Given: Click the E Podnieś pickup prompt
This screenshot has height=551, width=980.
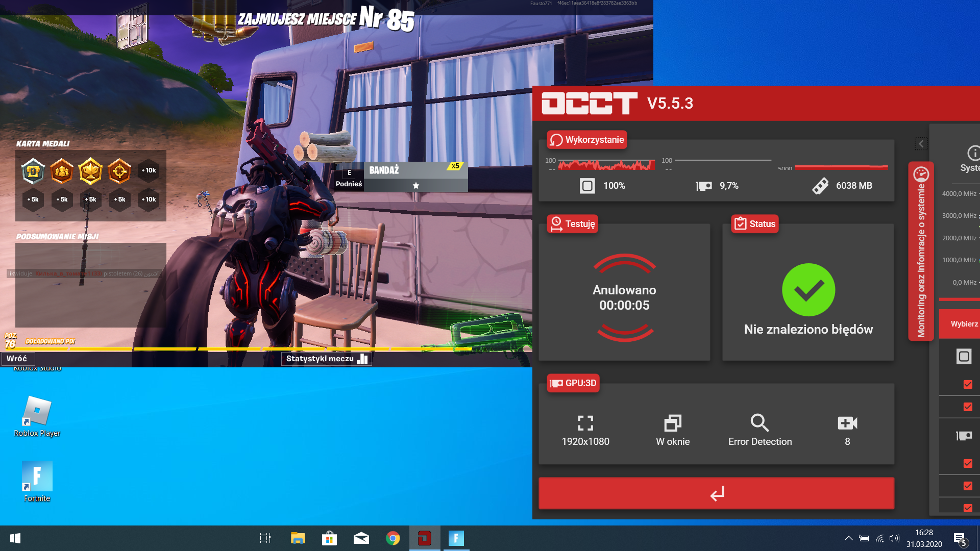Looking at the screenshot, I should point(349,178).
